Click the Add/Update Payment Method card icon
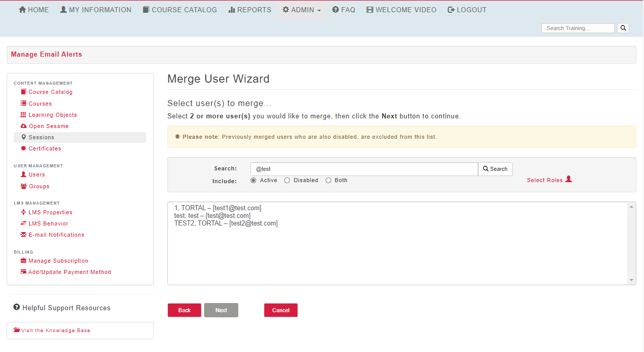644x352 pixels. [x=23, y=272]
